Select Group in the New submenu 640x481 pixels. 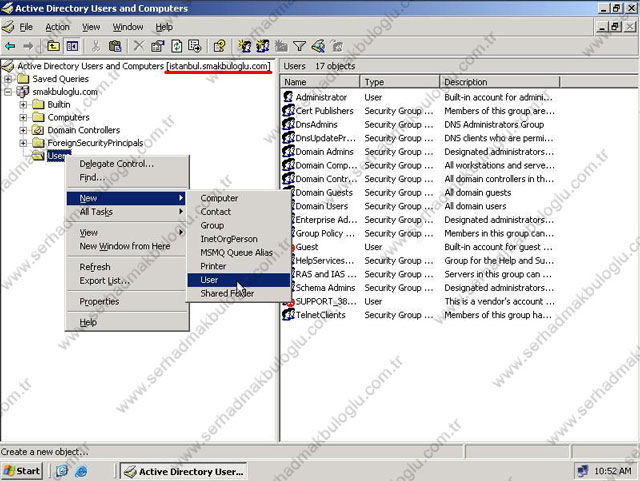pyautogui.click(x=239, y=225)
